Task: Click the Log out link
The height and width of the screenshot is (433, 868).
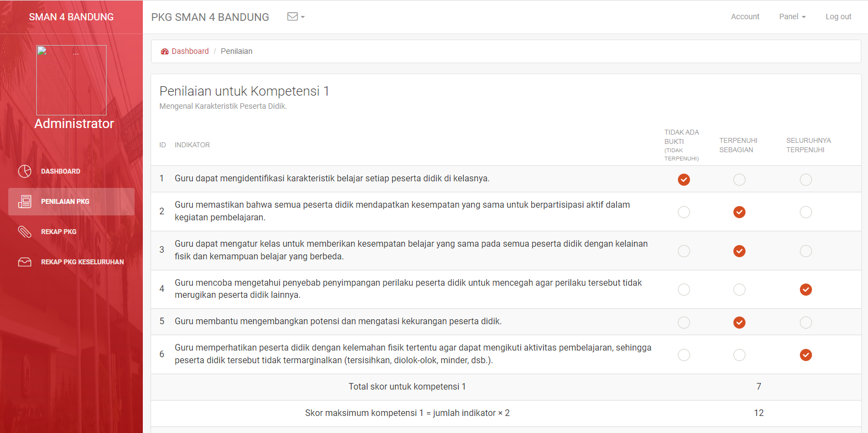Action: point(838,16)
